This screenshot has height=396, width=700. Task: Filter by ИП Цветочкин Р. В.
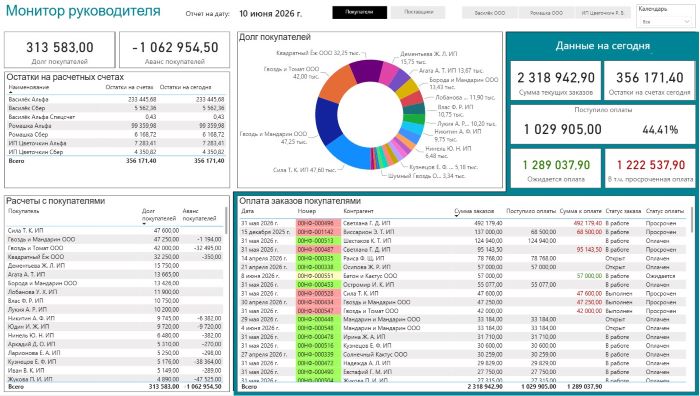coord(603,13)
